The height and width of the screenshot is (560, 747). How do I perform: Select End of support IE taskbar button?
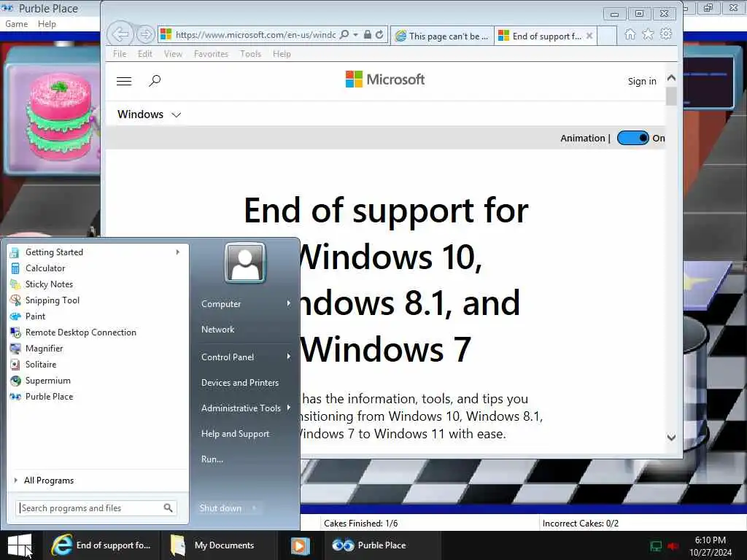coord(101,545)
